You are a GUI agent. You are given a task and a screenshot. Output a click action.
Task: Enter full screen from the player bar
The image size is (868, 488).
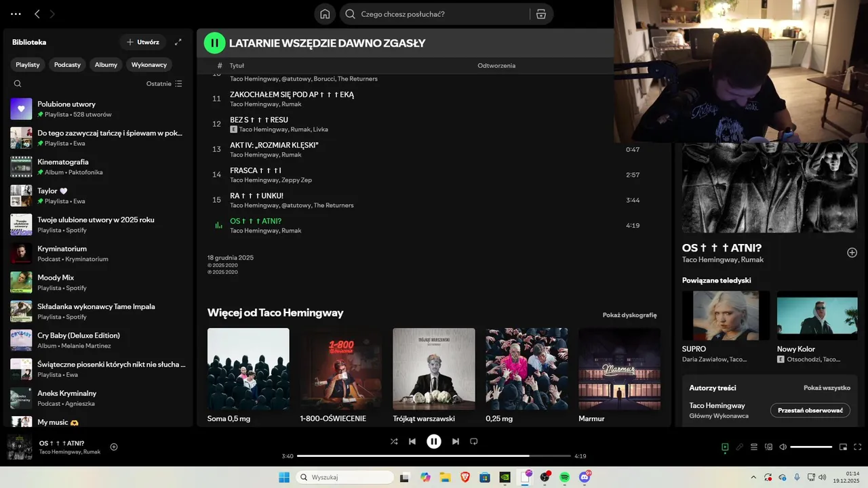(858, 447)
